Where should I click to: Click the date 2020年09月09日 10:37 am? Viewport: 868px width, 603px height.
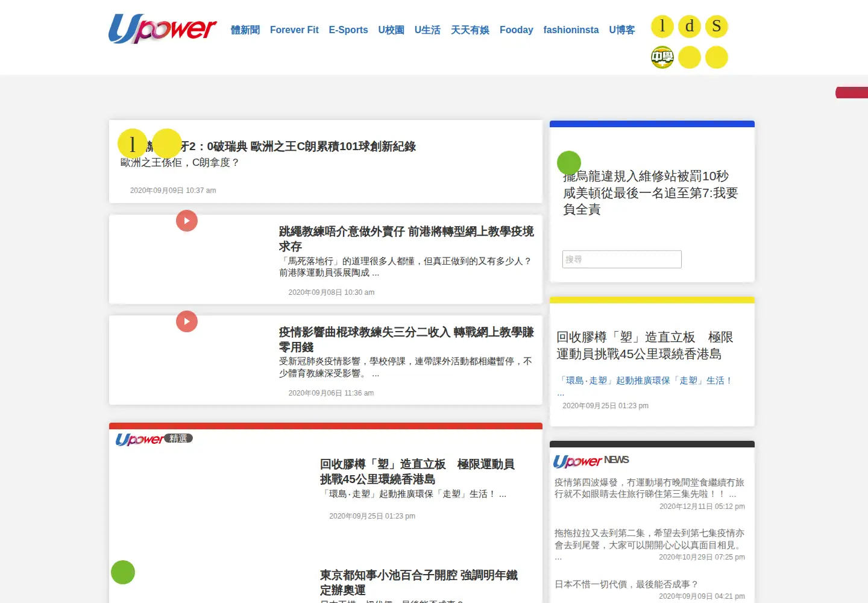click(173, 191)
